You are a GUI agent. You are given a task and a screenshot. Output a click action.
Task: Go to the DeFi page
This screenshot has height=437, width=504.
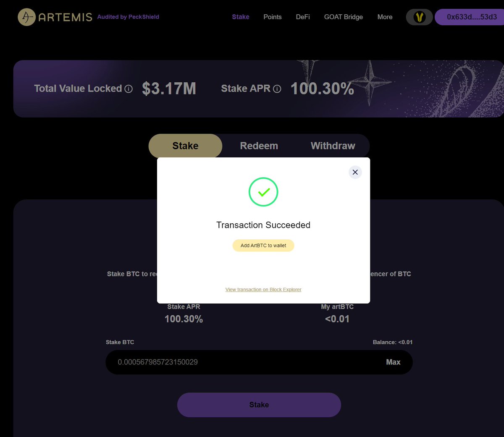[303, 17]
